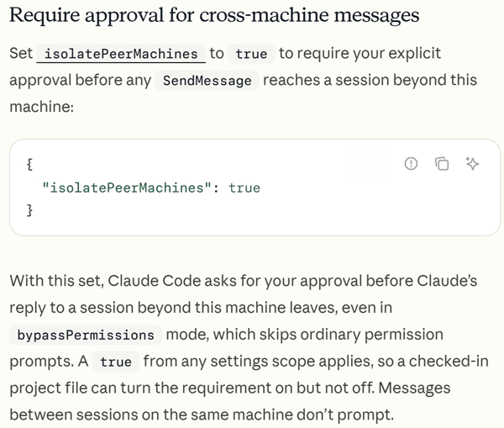Click the opening curly brace in code block
The height and width of the screenshot is (428, 504).
[x=29, y=164]
